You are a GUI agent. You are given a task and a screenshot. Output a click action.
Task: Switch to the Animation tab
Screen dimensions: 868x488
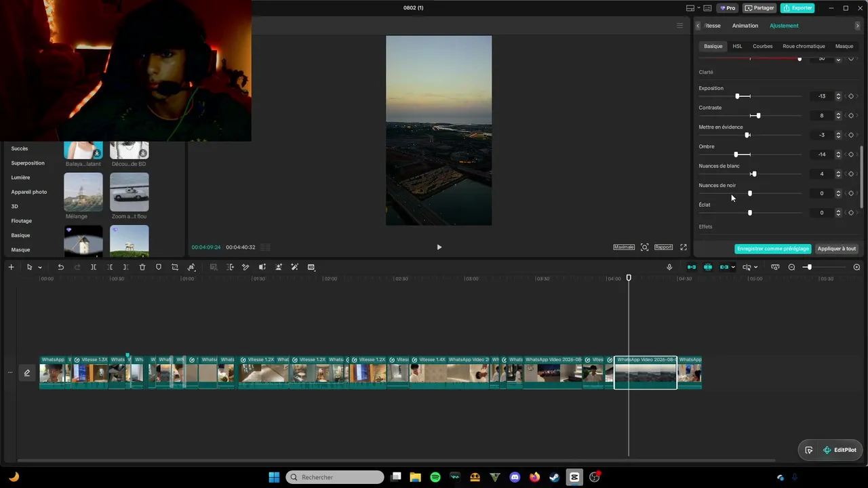pyautogui.click(x=745, y=26)
